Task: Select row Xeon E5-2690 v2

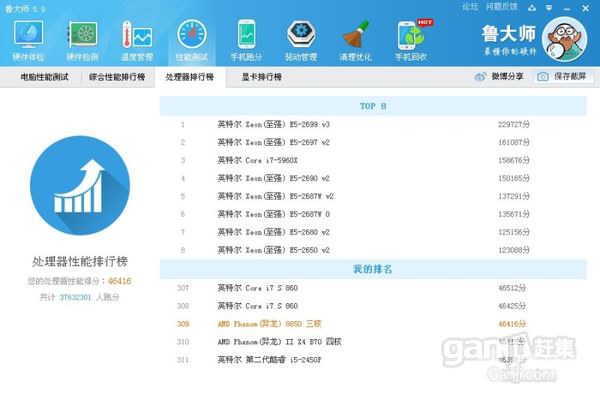Action: click(x=373, y=178)
